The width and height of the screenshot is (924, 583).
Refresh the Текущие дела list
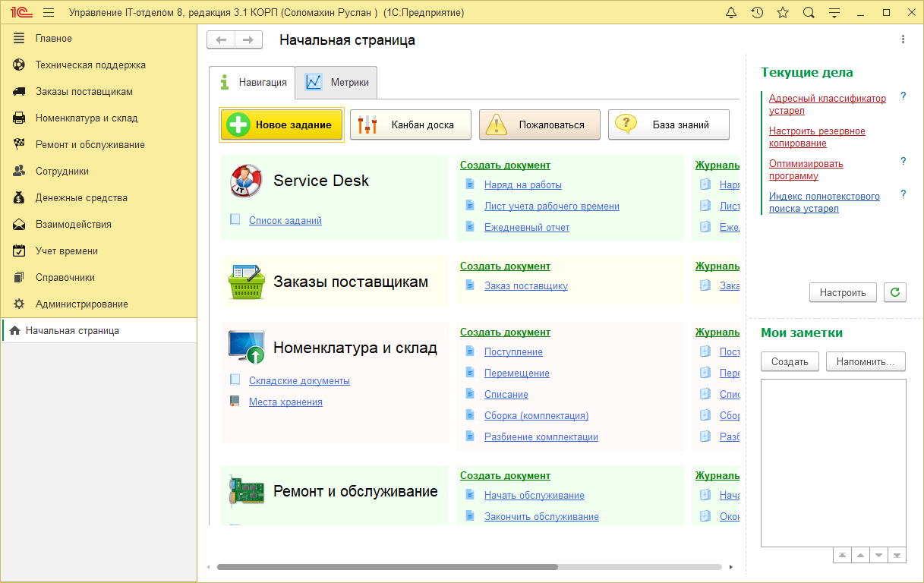coord(895,292)
